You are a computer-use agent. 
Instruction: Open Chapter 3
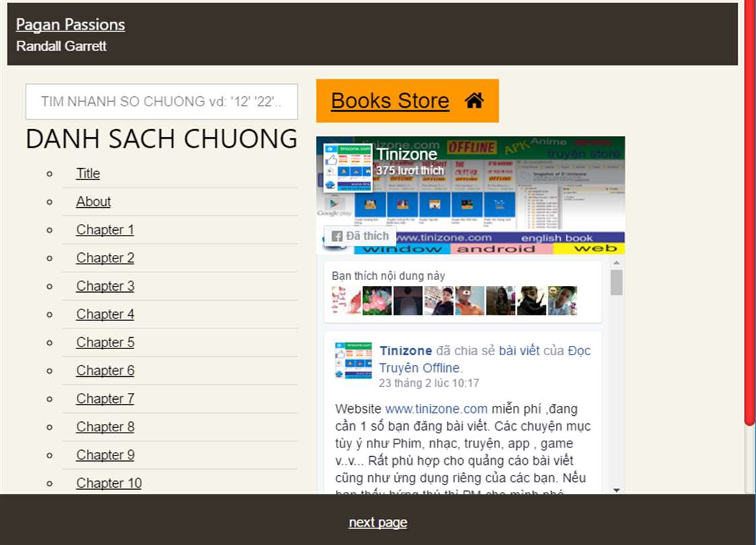pos(105,286)
